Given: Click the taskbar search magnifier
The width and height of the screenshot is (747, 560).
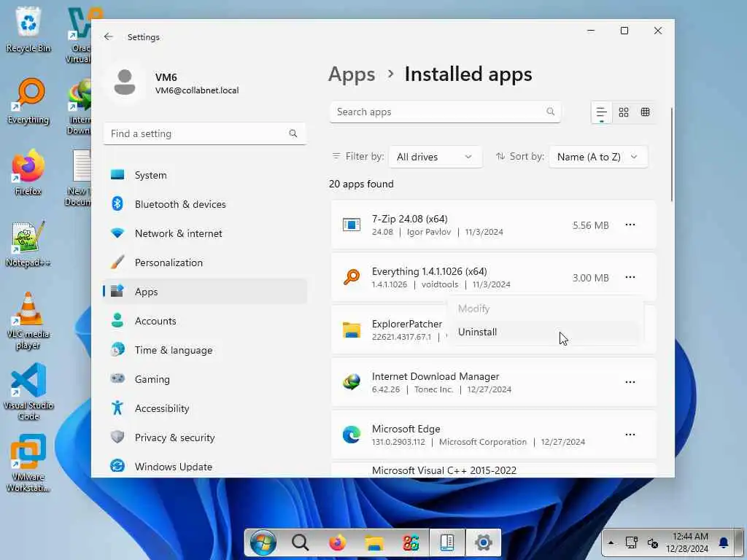Looking at the screenshot, I should [x=300, y=542].
